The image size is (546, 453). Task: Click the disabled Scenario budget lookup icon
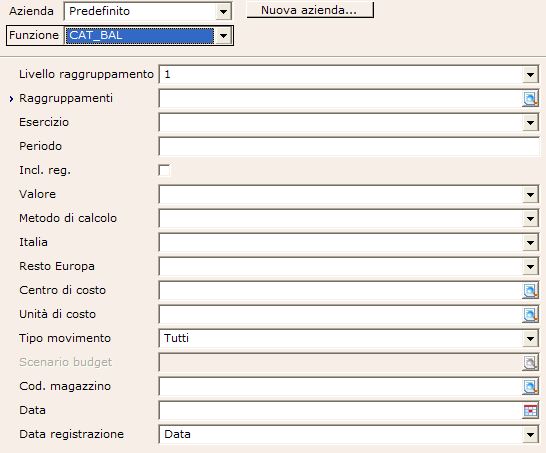click(530, 362)
